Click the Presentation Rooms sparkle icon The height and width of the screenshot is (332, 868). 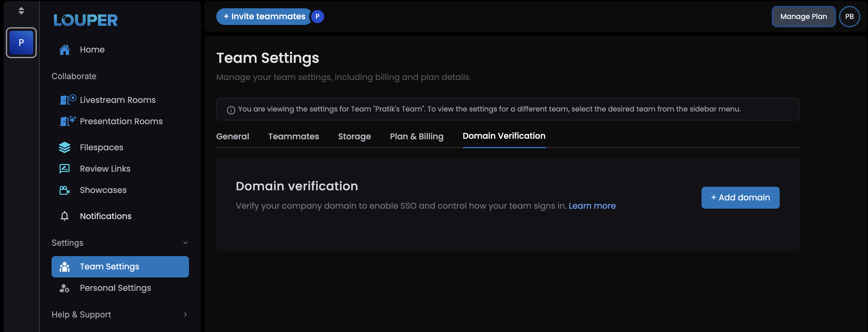[x=67, y=121]
